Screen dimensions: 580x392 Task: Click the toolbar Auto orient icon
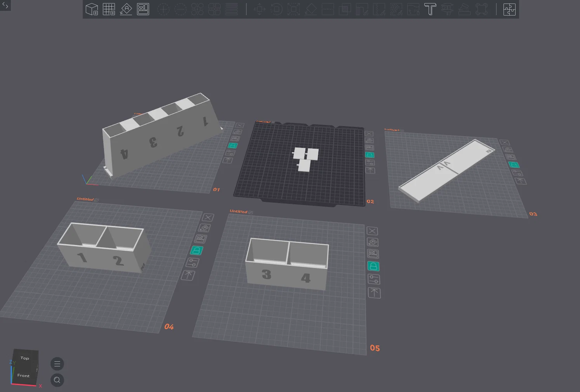coord(126,9)
